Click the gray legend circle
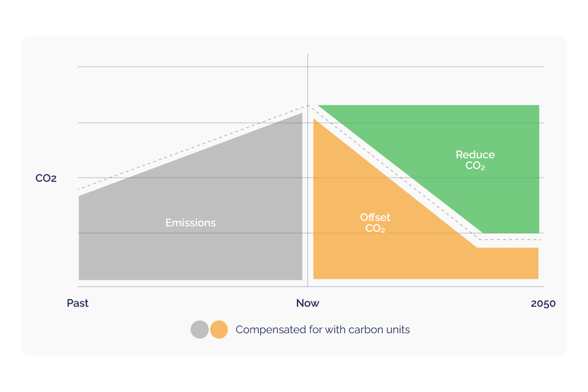This screenshot has height=392, width=588. coord(199,330)
